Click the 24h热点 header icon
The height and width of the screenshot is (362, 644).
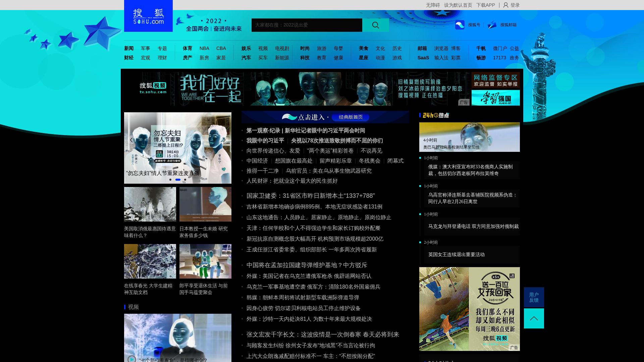tap(436, 115)
